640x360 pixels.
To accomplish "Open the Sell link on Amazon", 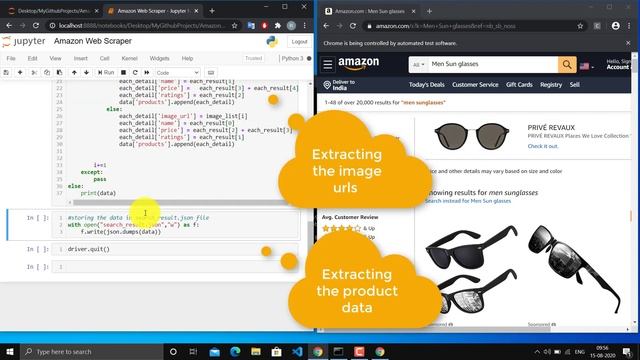I will click(x=575, y=85).
